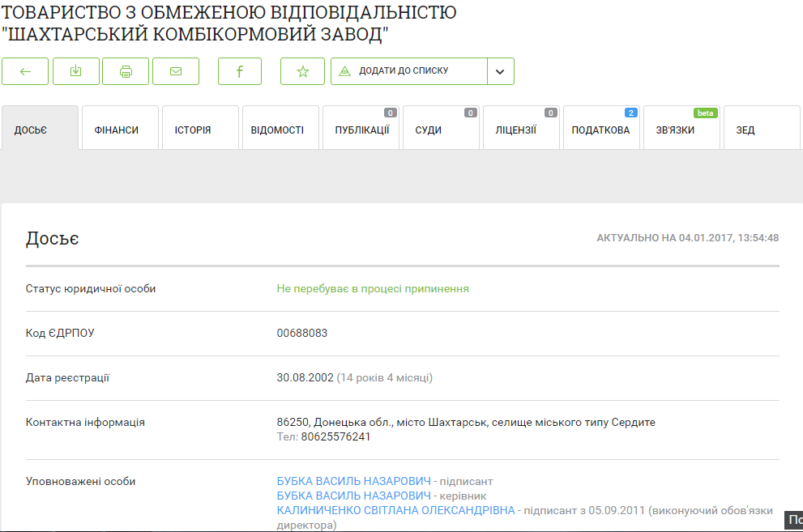Click the download icon button
Viewport: 803px width, 532px height.
click(75, 71)
